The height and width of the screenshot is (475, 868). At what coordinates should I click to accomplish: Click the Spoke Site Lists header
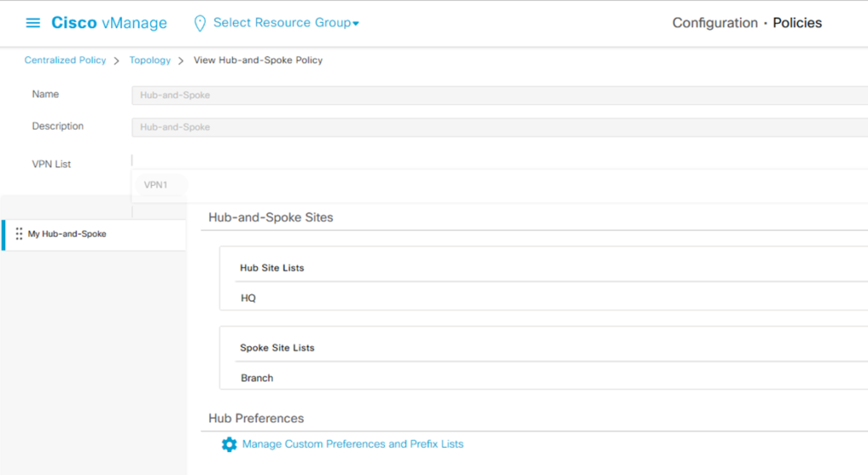click(277, 348)
